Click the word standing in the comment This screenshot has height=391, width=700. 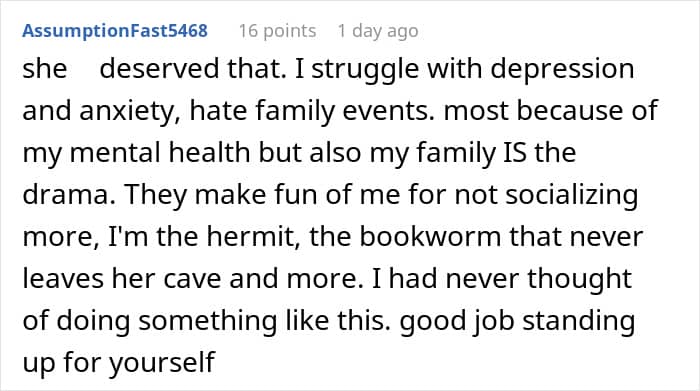[x=579, y=321]
